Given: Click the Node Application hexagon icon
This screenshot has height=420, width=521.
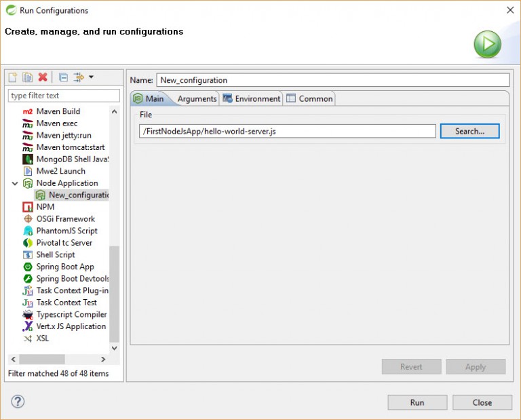Looking at the screenshot, I should (x=28, y=183).
